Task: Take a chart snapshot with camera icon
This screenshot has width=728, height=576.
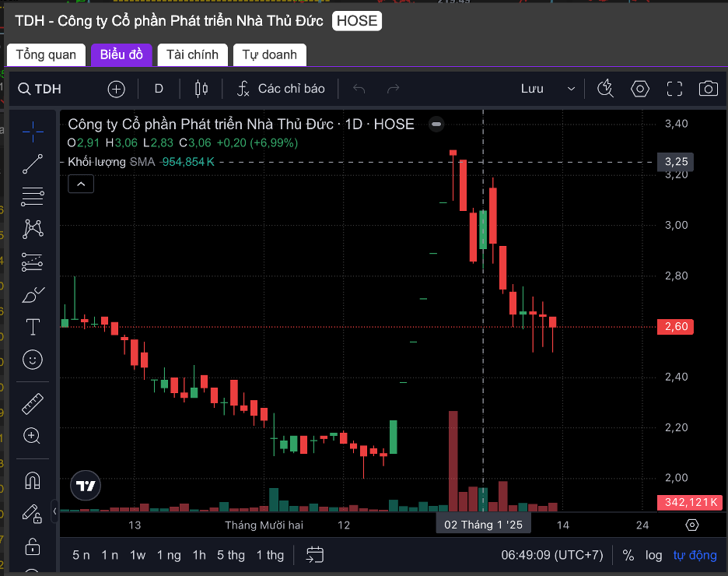Action: click(x=708, y=89)
